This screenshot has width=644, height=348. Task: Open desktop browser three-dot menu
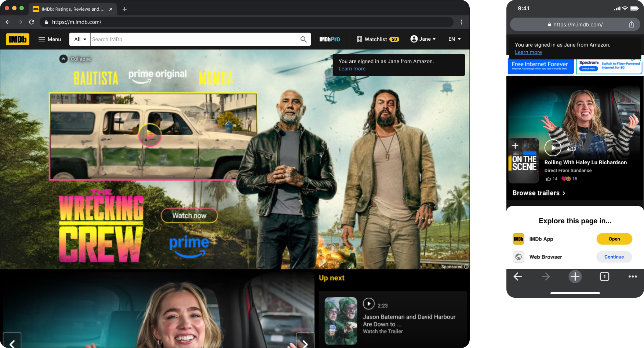(462, 22)
